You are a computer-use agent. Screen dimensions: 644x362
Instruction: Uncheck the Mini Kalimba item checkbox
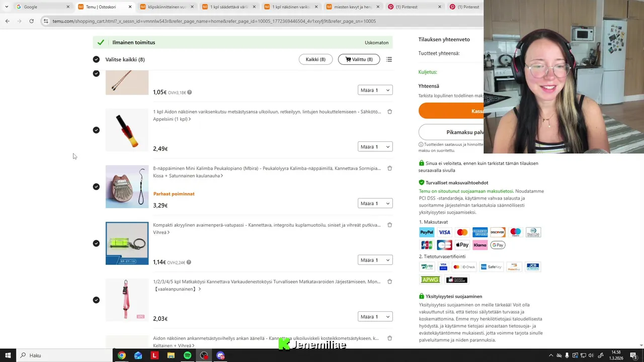tap(96, 187)
